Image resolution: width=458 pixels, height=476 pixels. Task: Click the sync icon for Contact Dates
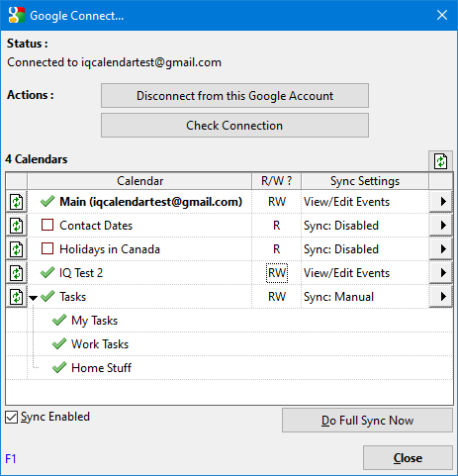tap(17, 226)
